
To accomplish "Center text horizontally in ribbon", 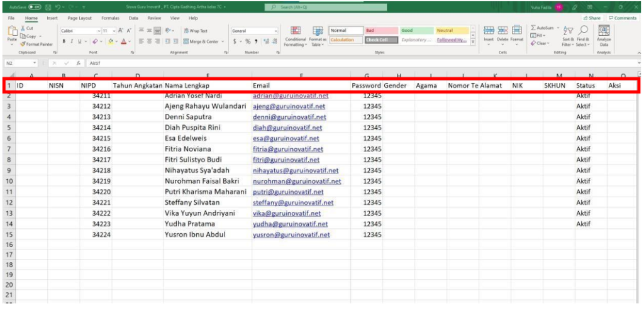I will click(149, 41).
